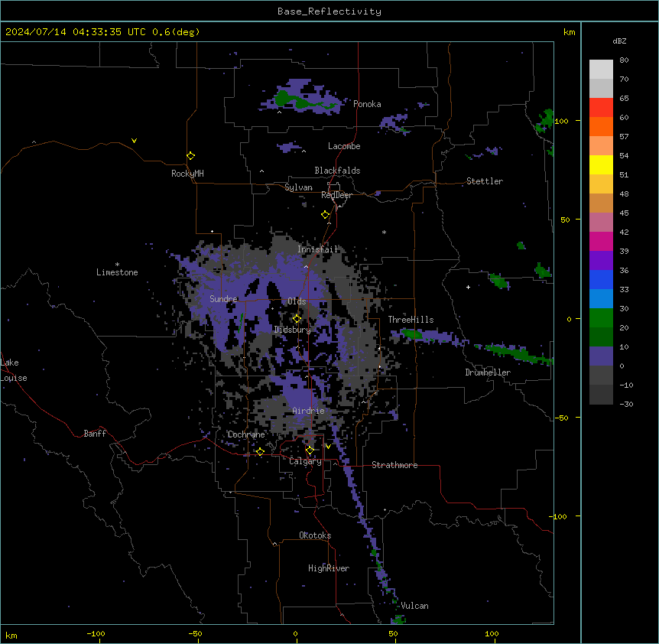This screenshot has height=644, width=659.
Task: Click the Lake Louise label
Action: coord(14,370)
